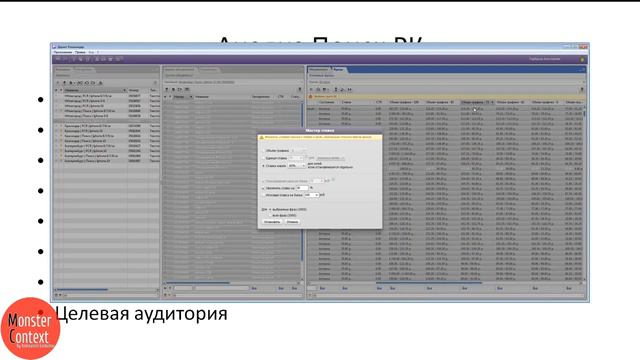Click the "Объем трафика - 100" column header
640x360 pixels.
point(404,102)
